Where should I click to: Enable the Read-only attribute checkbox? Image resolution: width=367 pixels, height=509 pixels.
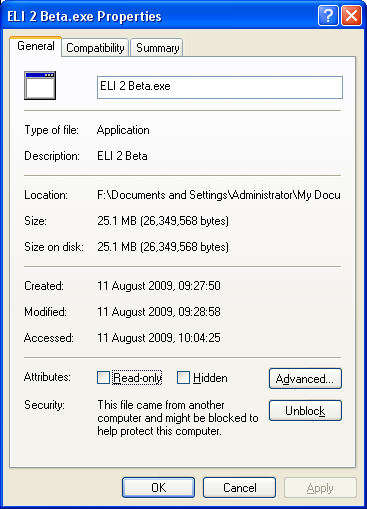click(103, 378)
